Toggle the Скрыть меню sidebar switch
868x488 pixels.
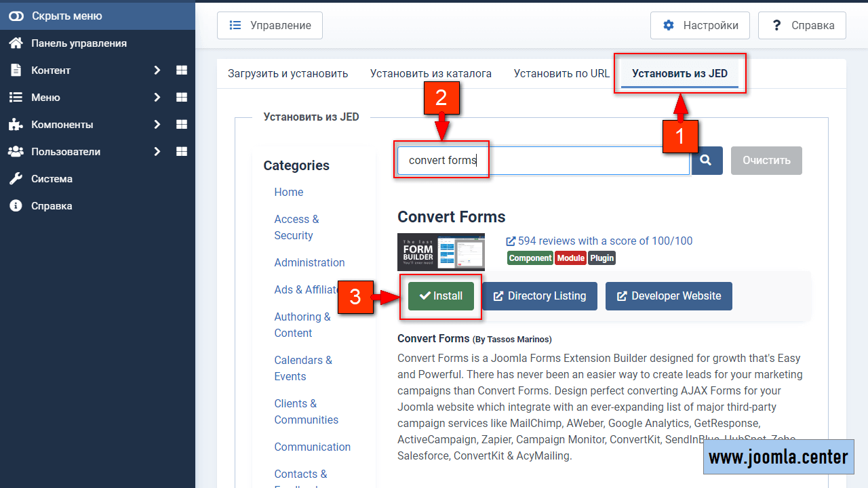pos(16,16)
